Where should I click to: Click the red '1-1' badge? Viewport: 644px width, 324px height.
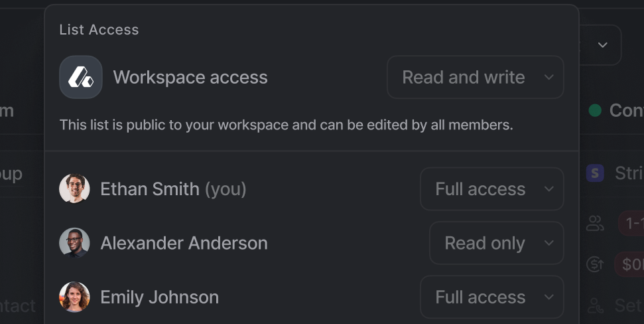[631, 224]
